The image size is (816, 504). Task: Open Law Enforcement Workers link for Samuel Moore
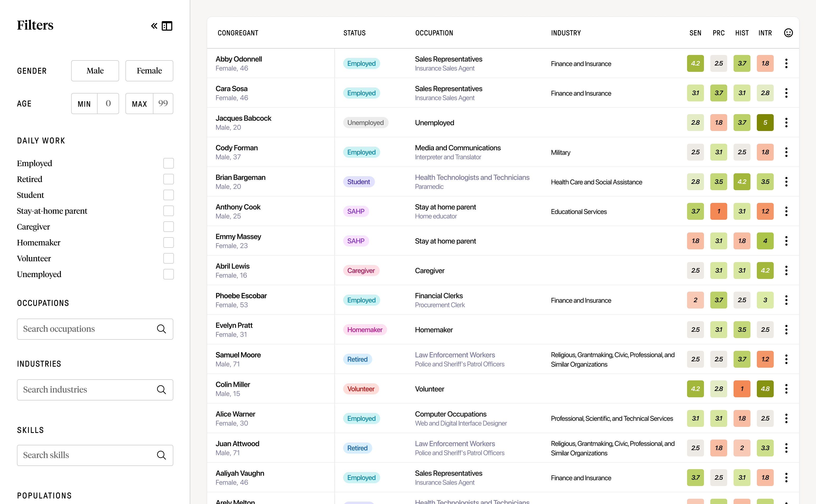click(x=455, y=355)
